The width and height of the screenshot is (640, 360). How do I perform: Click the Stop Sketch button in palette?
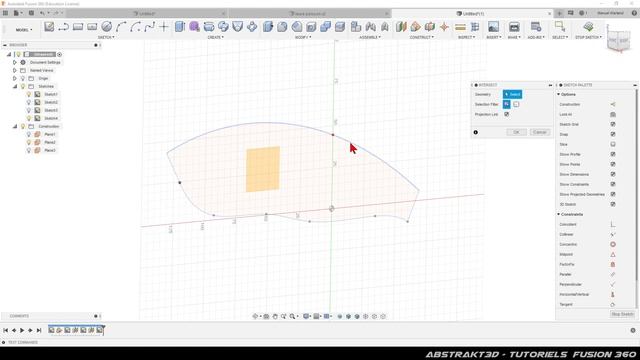(x=622, y=314)
